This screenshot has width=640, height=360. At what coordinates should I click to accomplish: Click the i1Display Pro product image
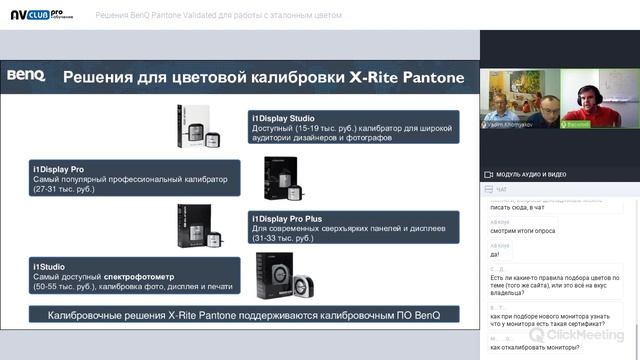[284, 178]
